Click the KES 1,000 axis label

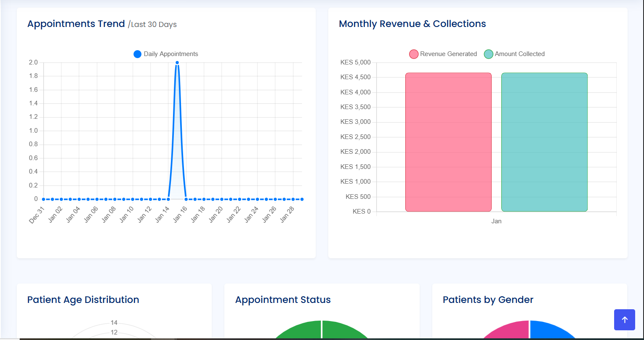click(356, 182)
